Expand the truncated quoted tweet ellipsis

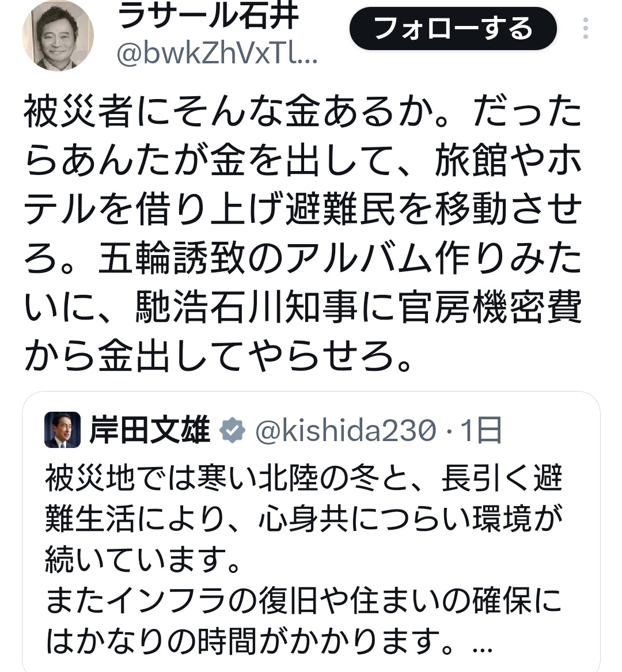482,647
